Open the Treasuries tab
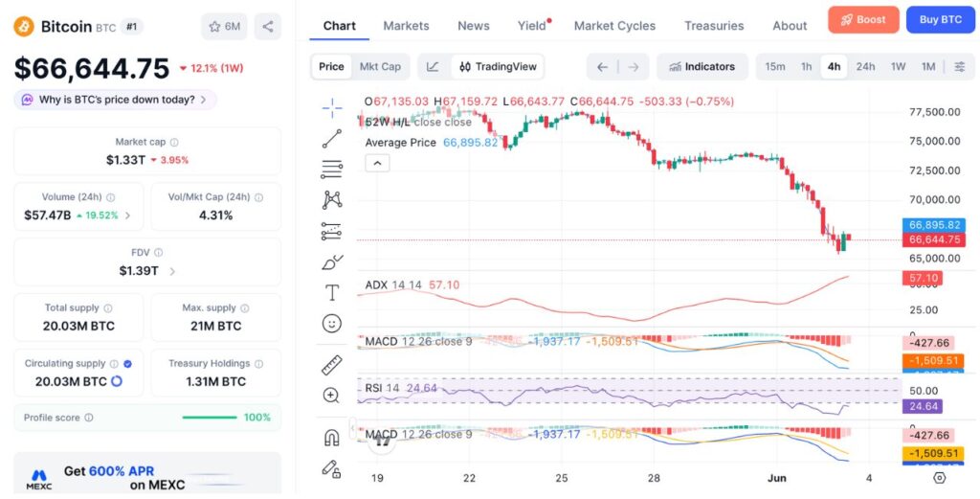 714,26
